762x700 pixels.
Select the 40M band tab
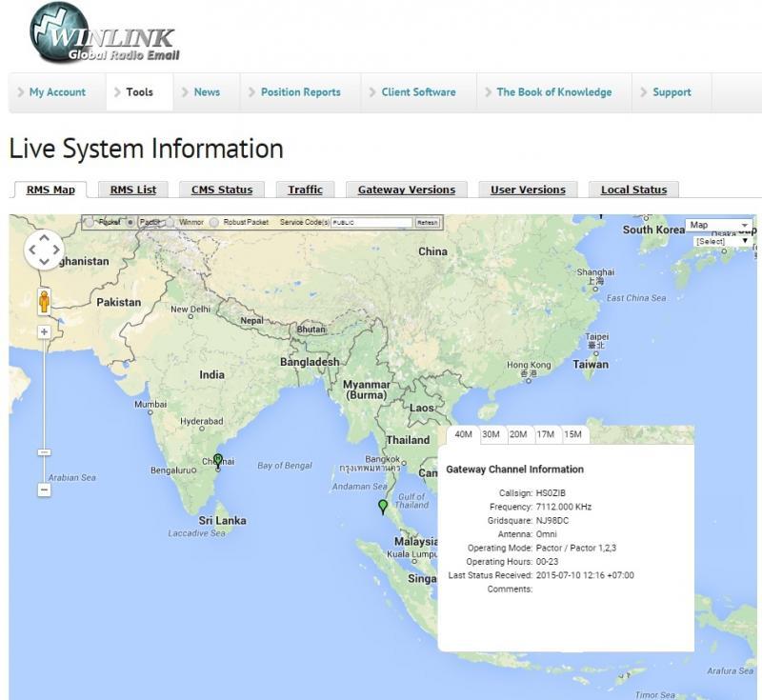coord(463,434)
